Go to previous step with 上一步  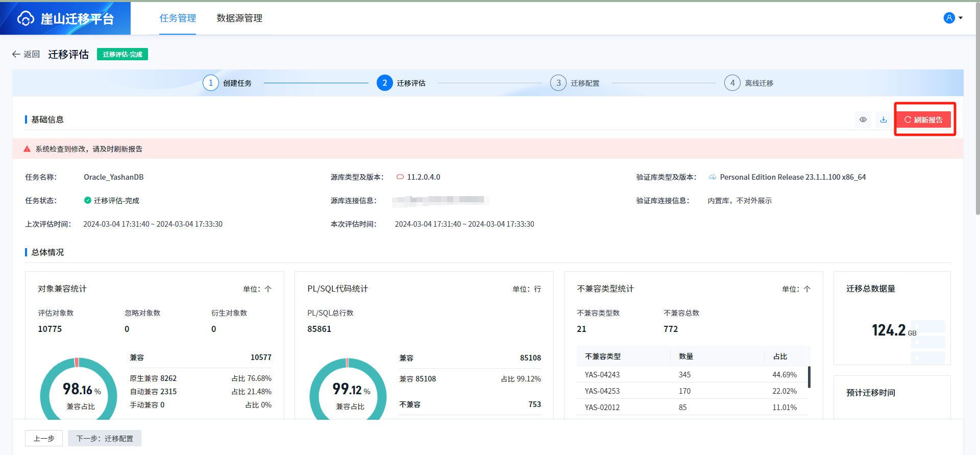click(x=44, y=438)
